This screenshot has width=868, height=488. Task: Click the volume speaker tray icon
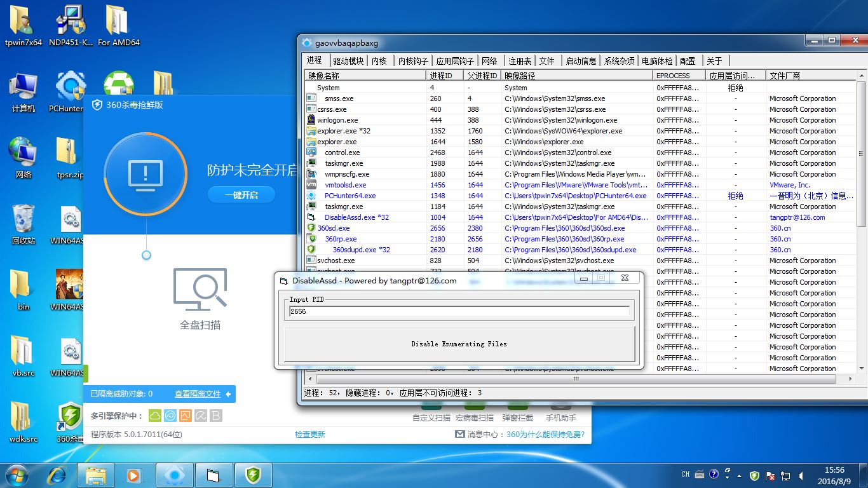click(x=801, y=475)
